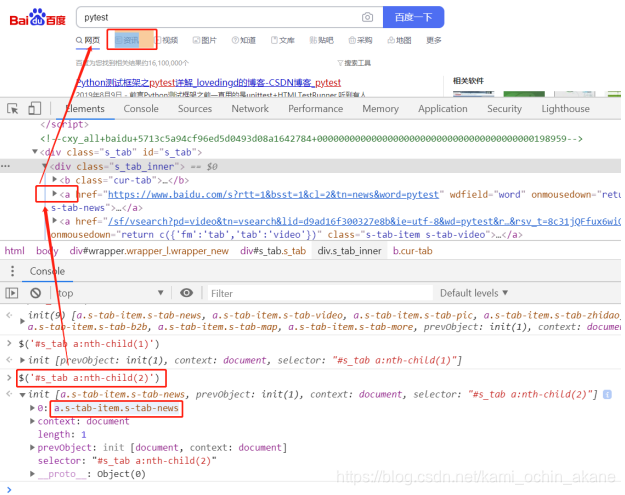Collapse the div id="s_tab" node
Viewport: 625px width, 495px height.
(x=35, y=152)
